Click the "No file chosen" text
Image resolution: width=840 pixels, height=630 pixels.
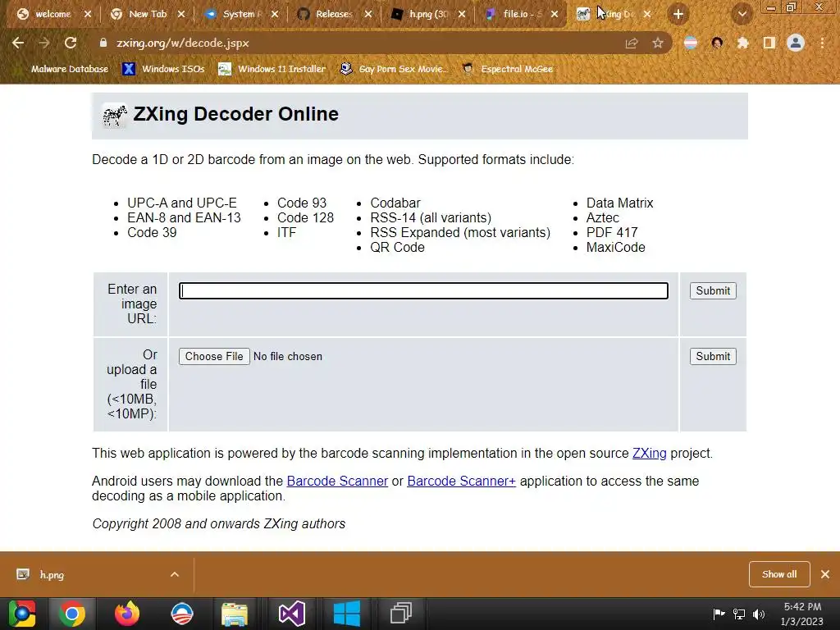click(x=288, y=357)
